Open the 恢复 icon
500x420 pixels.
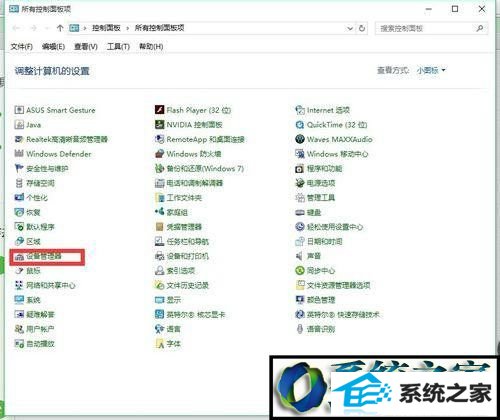19,212
